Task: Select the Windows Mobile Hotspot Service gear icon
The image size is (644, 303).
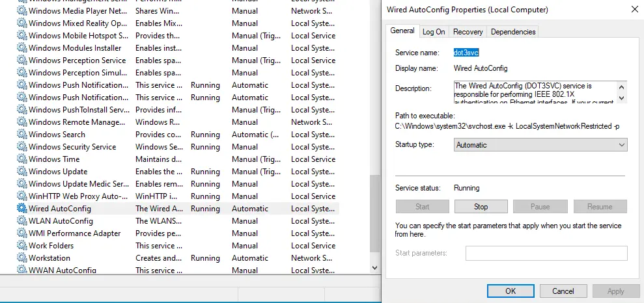Action: (21, 36)
